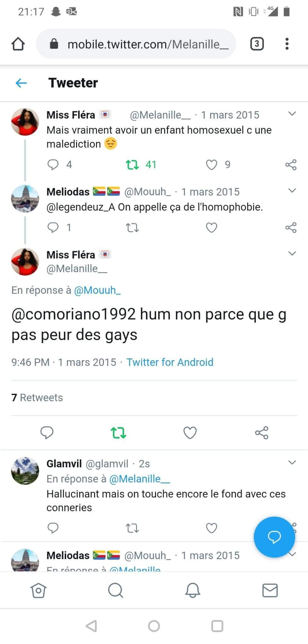Viewport: 308px width, 644px height.
Task: Open the browser three-dot menu
Action: 287,44
